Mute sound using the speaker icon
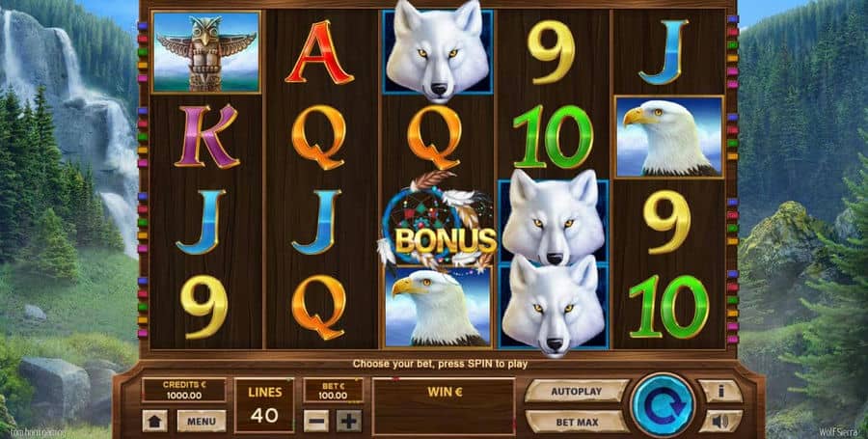The width and height of the screenshot is (868, 439). [720, 422]
